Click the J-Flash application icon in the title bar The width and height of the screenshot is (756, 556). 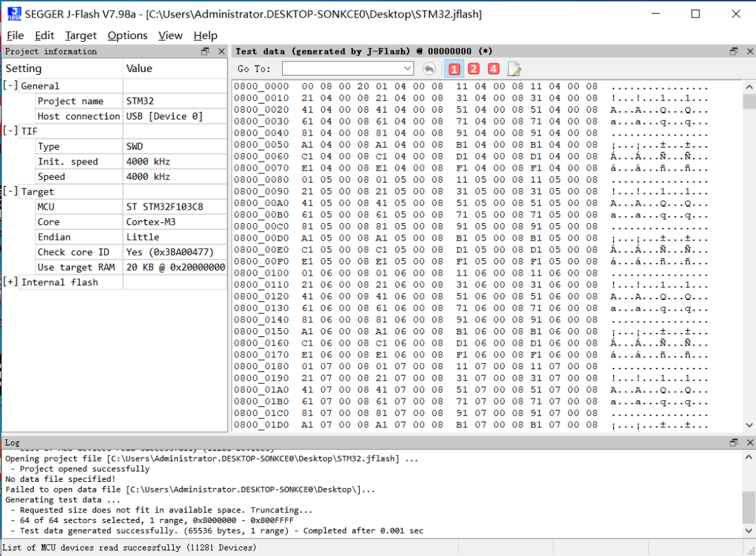[x=14, y=14]
